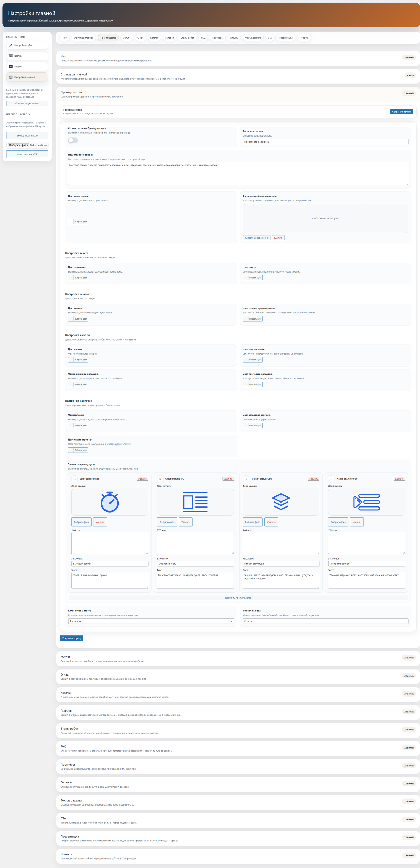This screenshot has height=868, width=420.
Task: Expand the Услуги section panel
Action: (238, 659)
